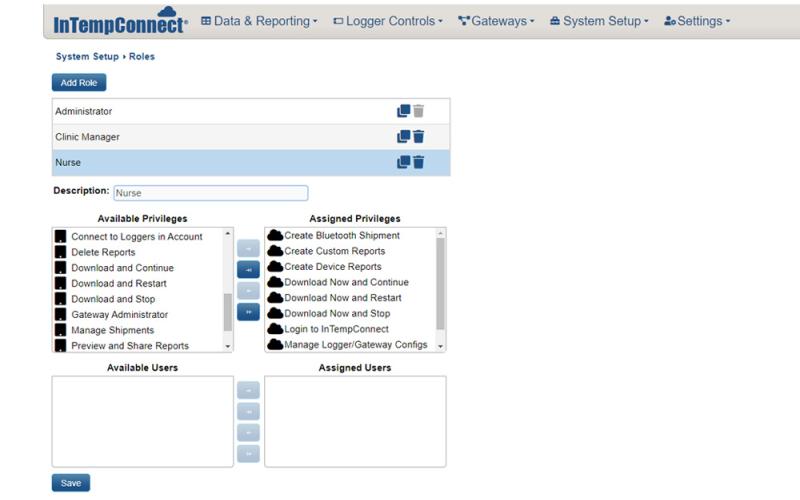
Task: Select the Gateway Administrator privilege
Action: point(119,314)
